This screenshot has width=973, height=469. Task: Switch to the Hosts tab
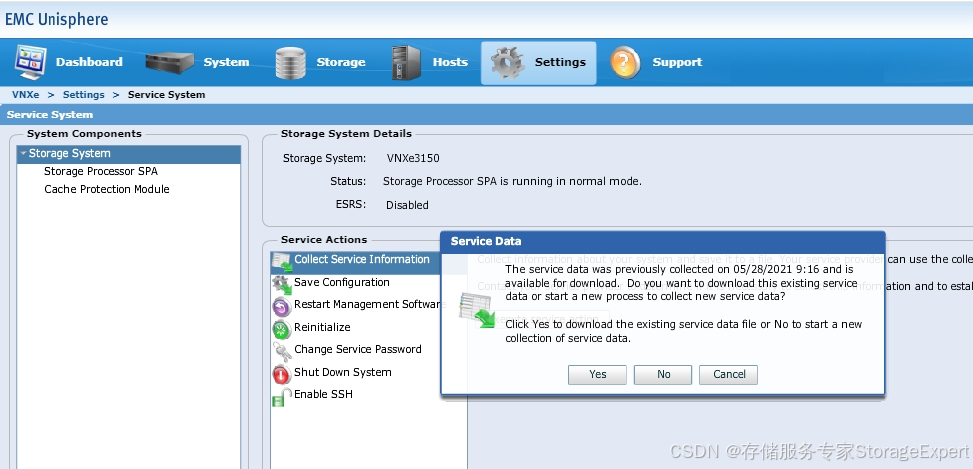(450, 62)
